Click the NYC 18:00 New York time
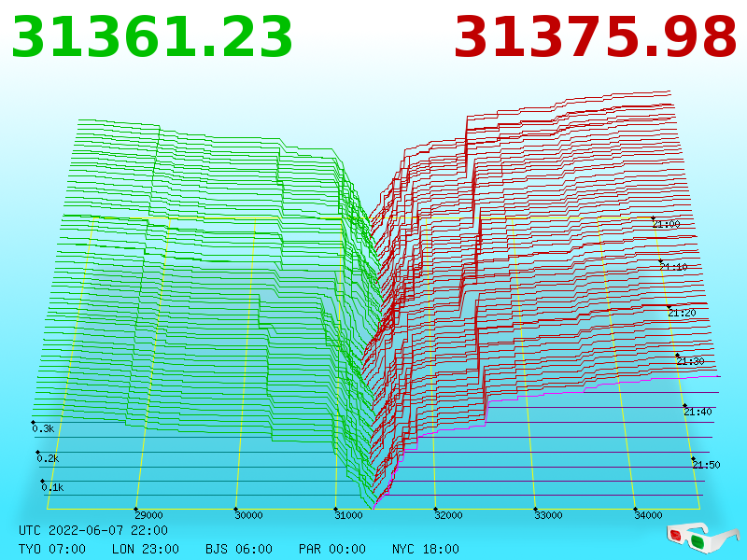This screenshot has height=560, width=747. [426, 549]
